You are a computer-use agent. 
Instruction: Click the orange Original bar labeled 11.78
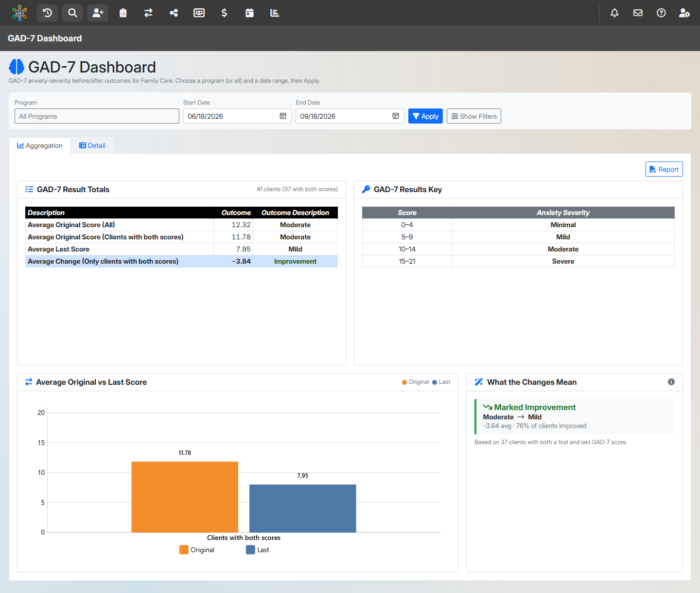(185, 497)
